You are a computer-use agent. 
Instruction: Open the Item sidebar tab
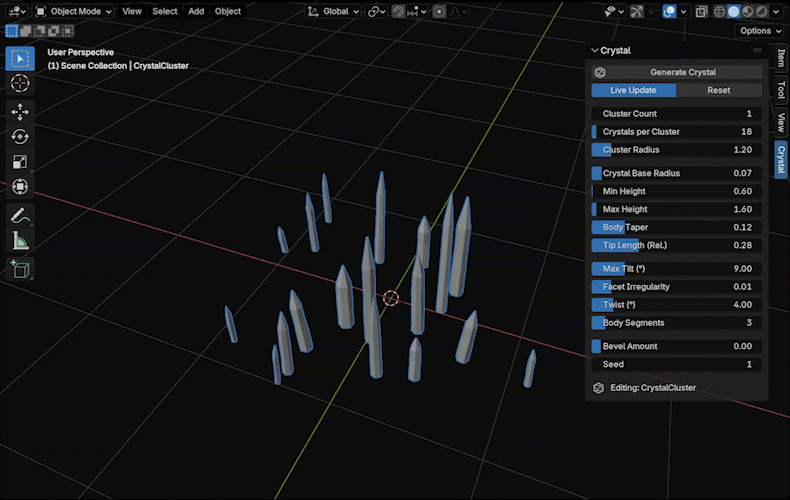(781, 57)
